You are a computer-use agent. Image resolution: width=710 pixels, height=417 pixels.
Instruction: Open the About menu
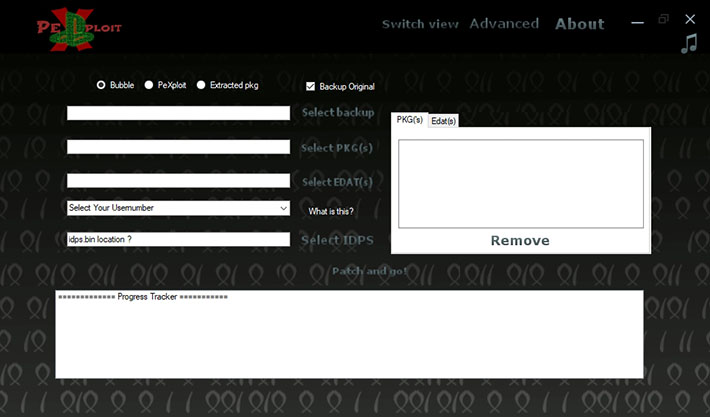click(580, 24)
